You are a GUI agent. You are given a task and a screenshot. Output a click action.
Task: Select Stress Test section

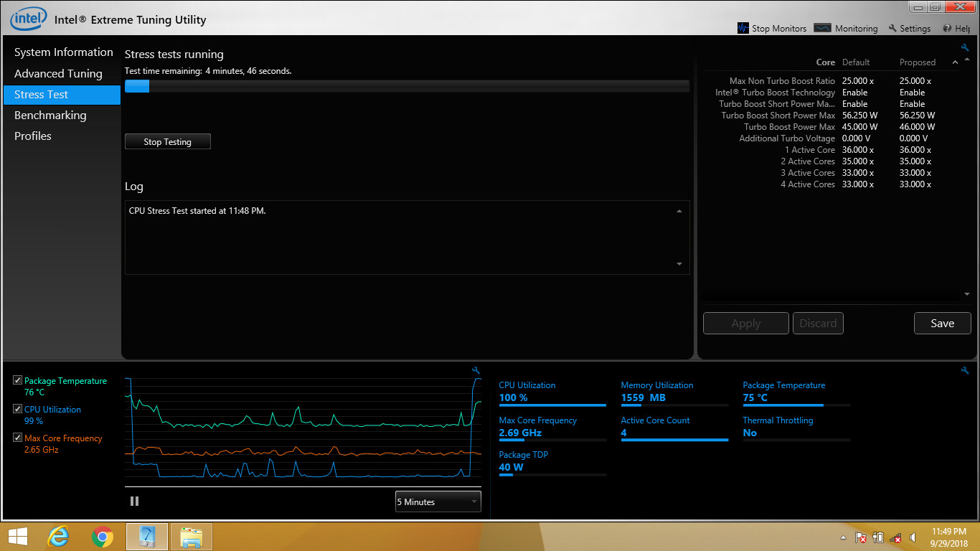pyautogui.click(x=62, y=95)
